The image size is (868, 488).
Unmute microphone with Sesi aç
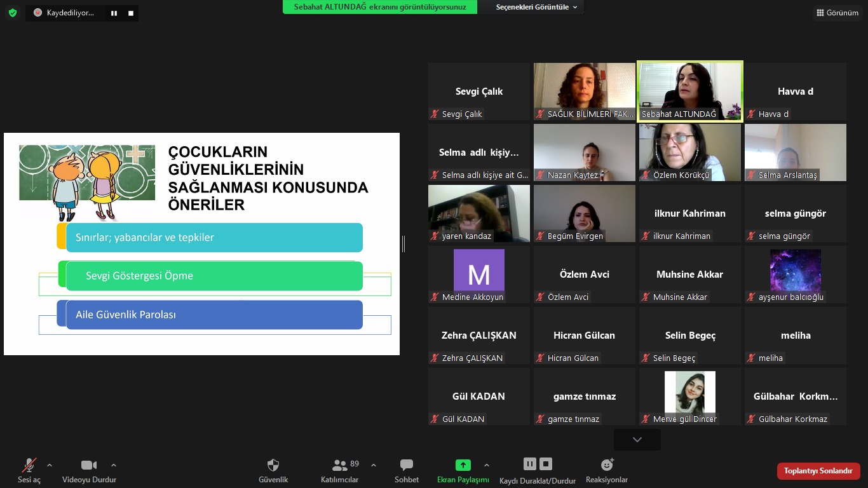(x=29, y=465)
